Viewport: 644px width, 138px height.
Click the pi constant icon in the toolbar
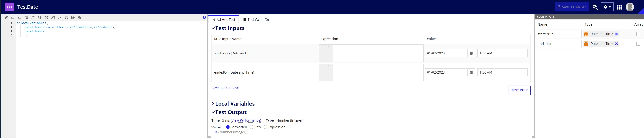66,17
